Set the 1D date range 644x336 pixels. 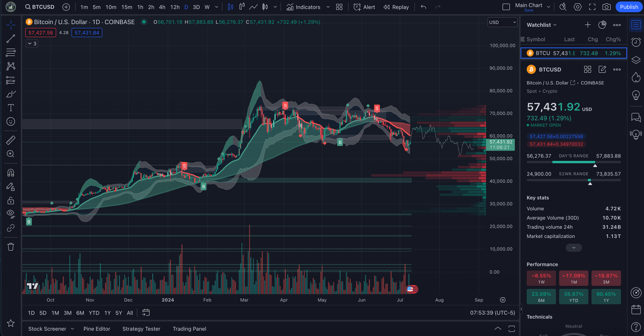[x=31, y=313]
